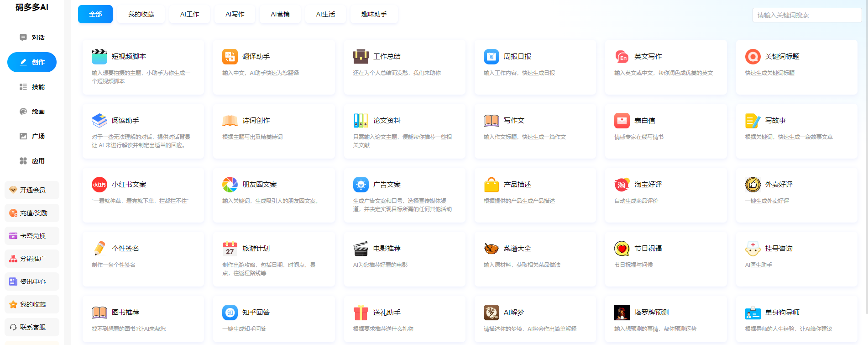
Task: Switch to the 全部 category tab
Action: (95, 14)
